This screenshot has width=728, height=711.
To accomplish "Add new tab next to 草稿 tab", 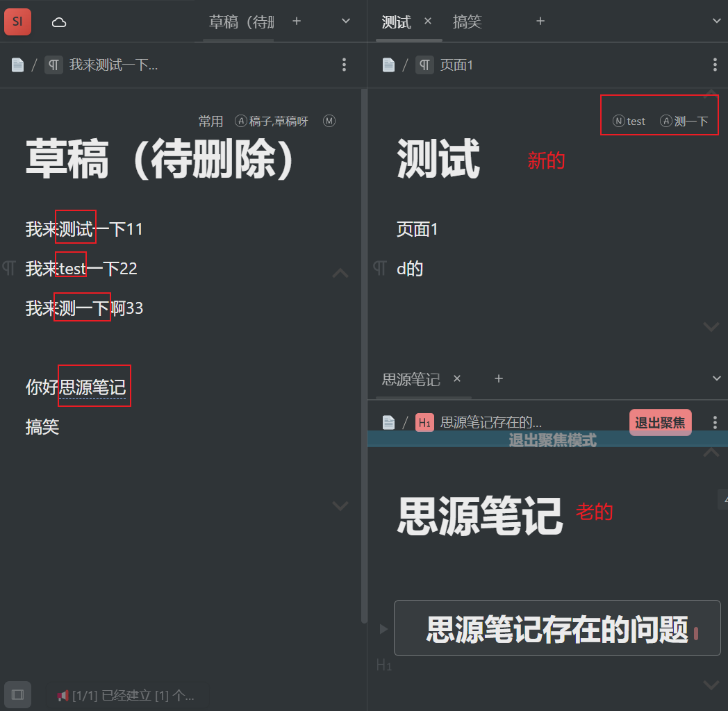I will [297, 21].
